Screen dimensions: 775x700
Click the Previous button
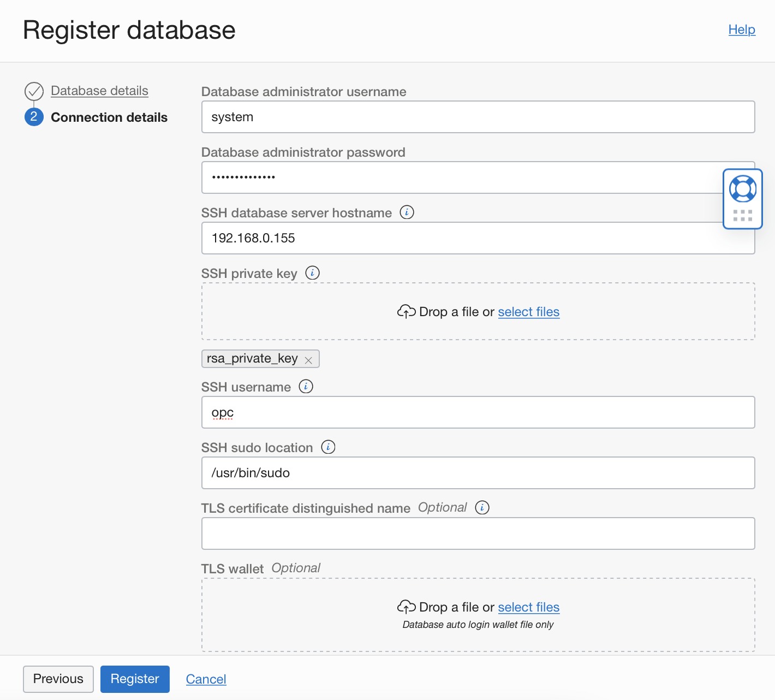coord(58,679)
